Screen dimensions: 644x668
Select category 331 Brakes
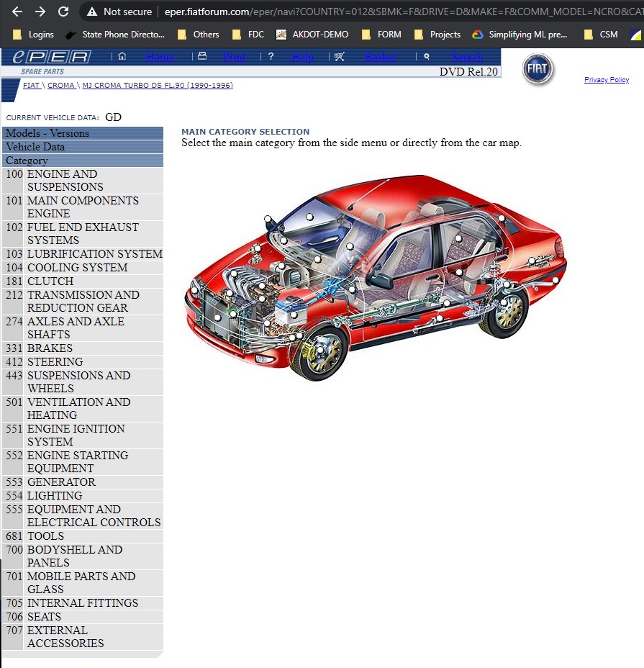(x=83, y=348)
